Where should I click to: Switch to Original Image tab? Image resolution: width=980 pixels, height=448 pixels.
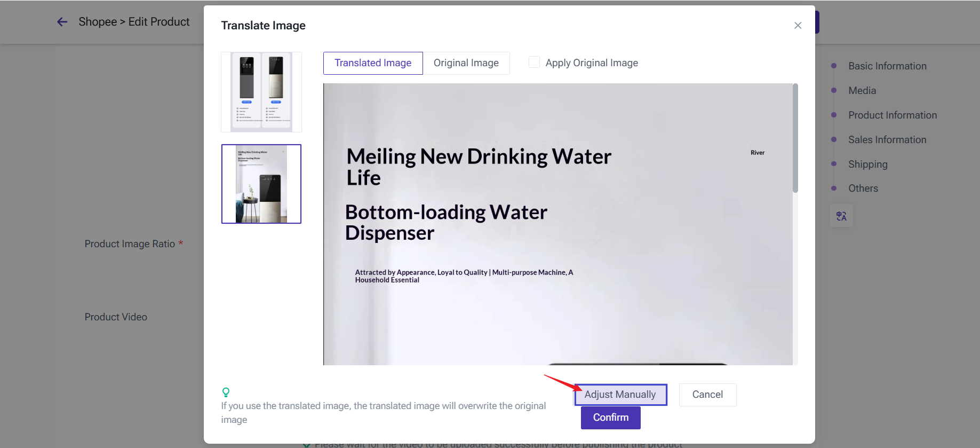tap(466, 63)
